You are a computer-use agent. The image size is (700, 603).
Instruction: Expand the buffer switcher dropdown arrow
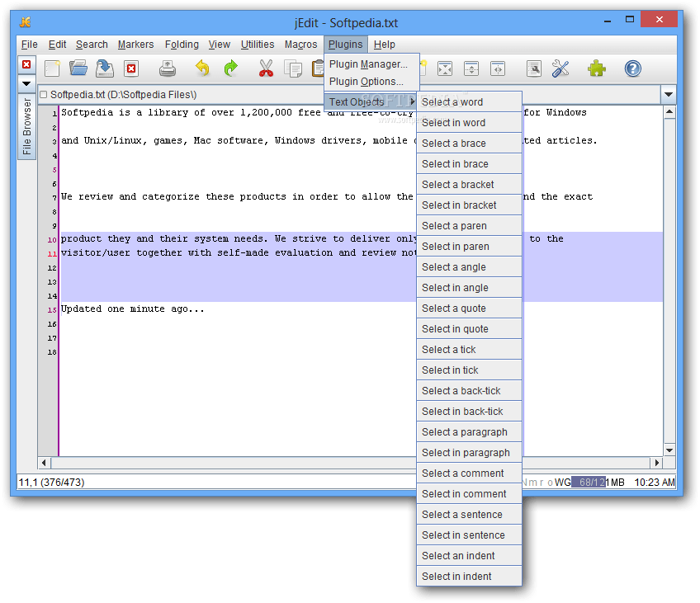tap(669, 95)
